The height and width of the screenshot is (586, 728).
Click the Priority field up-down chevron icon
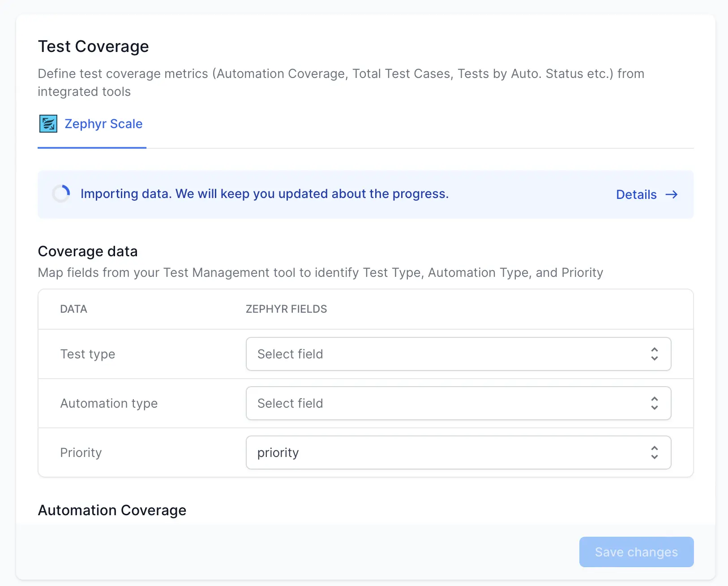(654, 452)
